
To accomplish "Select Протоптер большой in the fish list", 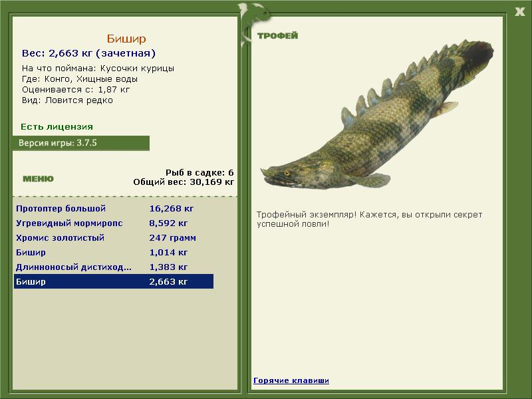I will [114, 208].
